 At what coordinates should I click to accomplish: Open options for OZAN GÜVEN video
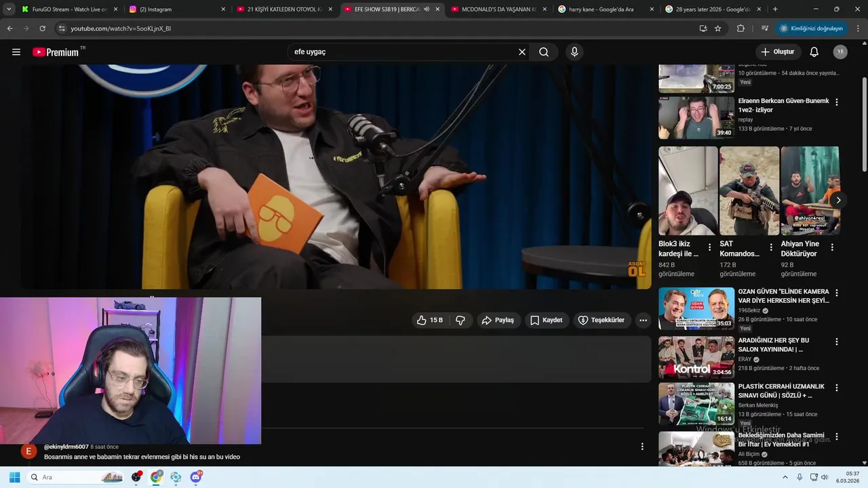point(836,293)
